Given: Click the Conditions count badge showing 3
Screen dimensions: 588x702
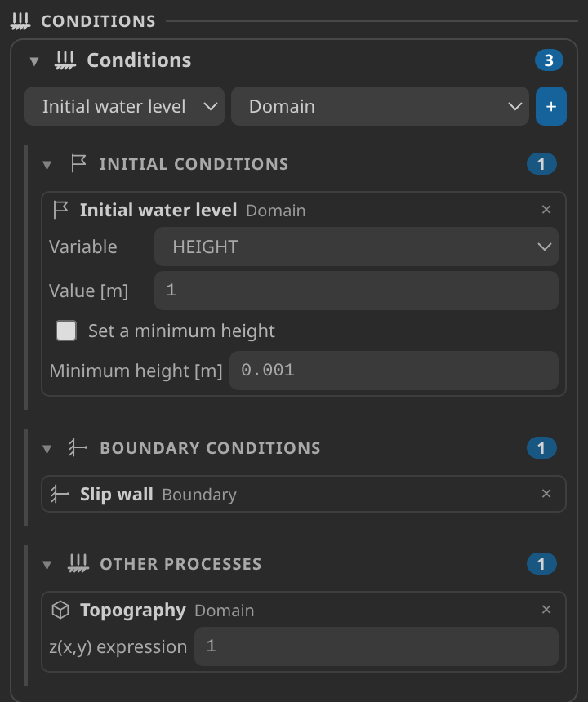Looking at the screenshot, I should [x=549, y=60].
